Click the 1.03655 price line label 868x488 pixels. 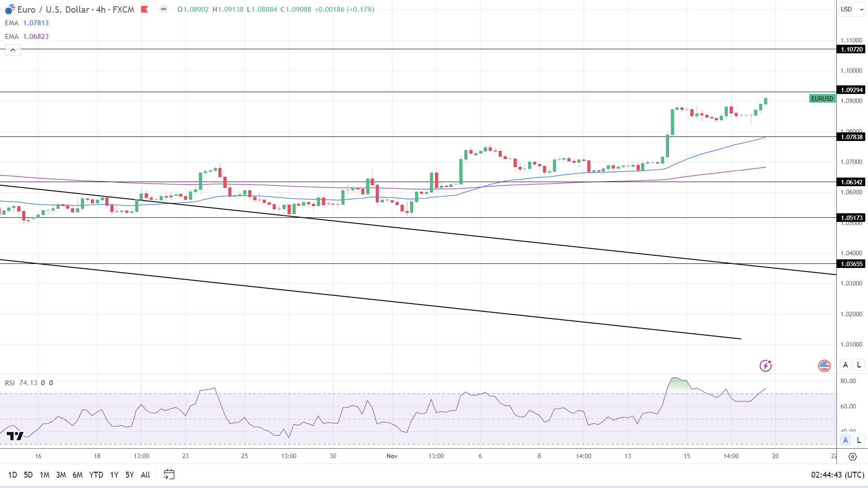[x=851, y=264]
